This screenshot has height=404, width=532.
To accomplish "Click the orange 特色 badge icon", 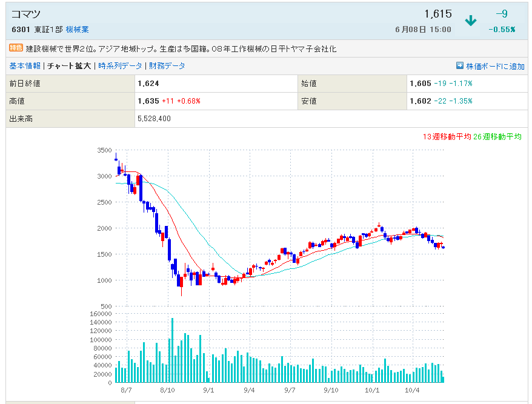I will (x=16, y=48).
